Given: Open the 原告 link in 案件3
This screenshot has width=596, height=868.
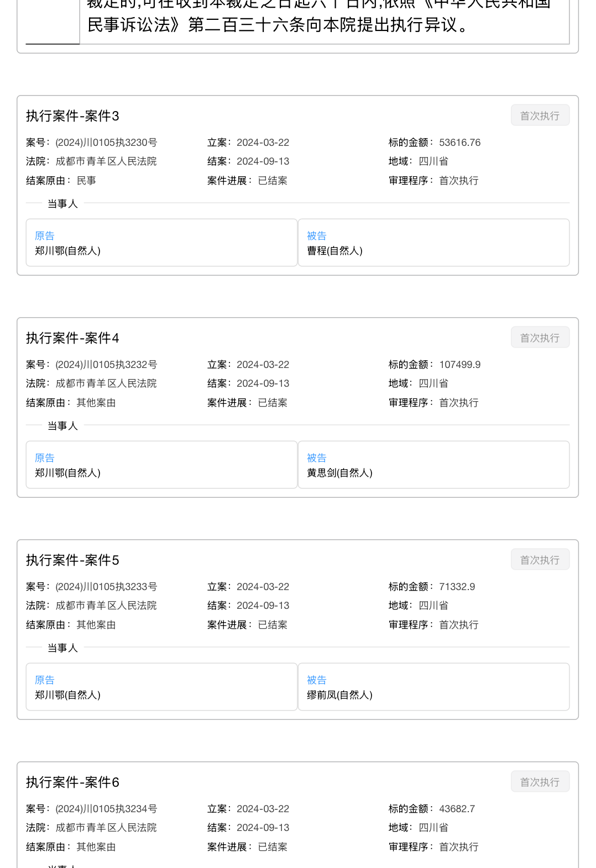Looking at the screenshot, I should point(45,236).
